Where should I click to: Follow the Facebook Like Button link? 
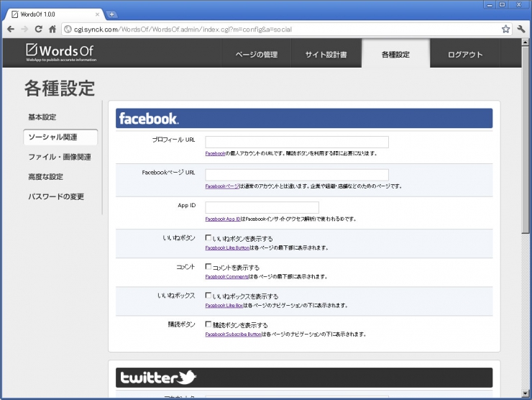click(227, 248)
